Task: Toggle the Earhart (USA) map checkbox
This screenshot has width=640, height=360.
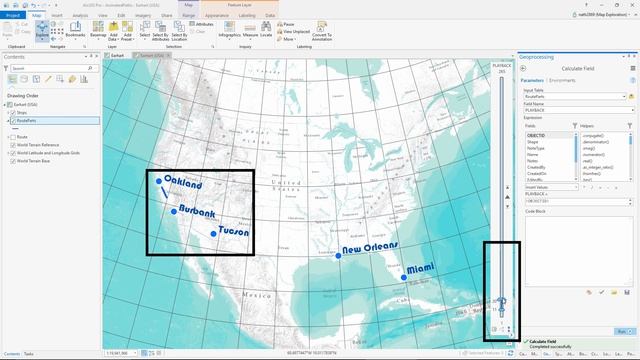Action: 10,105
